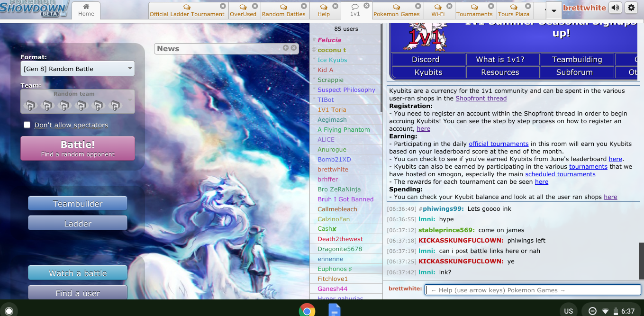Select Suspect Philosophy in user list
This screenshot has width=644, height=316.
346,90
